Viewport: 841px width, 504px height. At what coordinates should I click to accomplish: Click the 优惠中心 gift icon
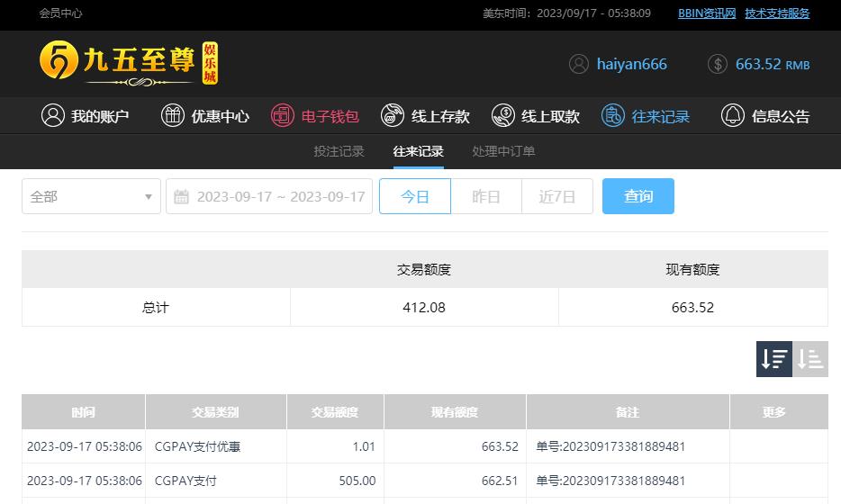coord(173,115)
